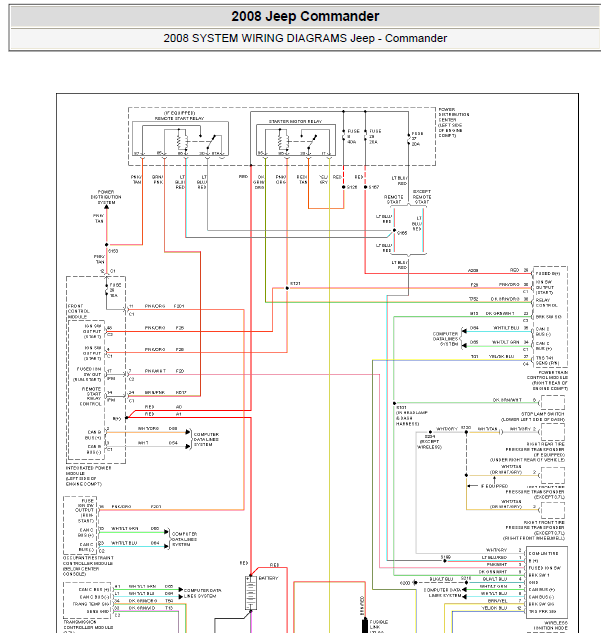Viewport: 601px width, 633px height.
Task: Click the "WIRELESS IGNITION NODE" caption
Action: click(550, 625)
